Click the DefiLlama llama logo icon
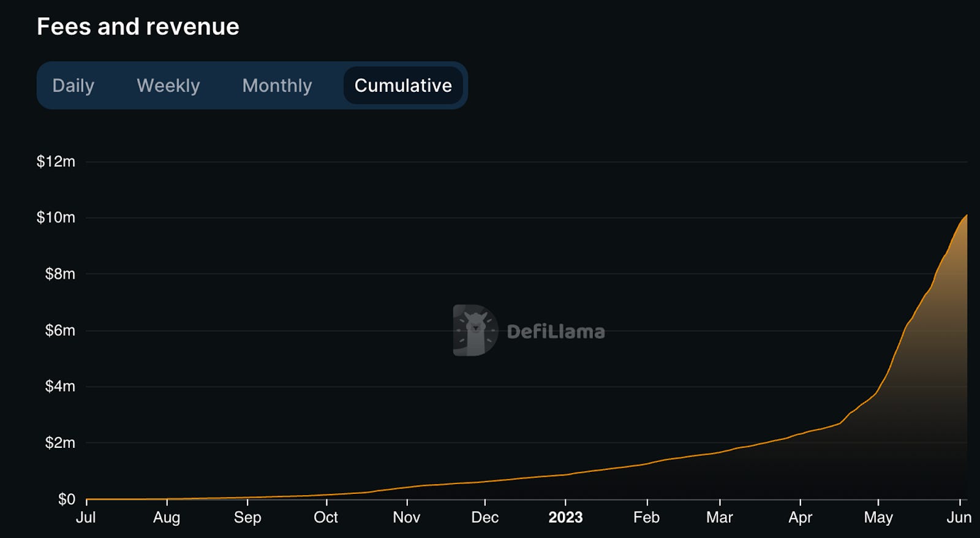Image resolution: width=980 pixels, height=538 pixels. 475,330
